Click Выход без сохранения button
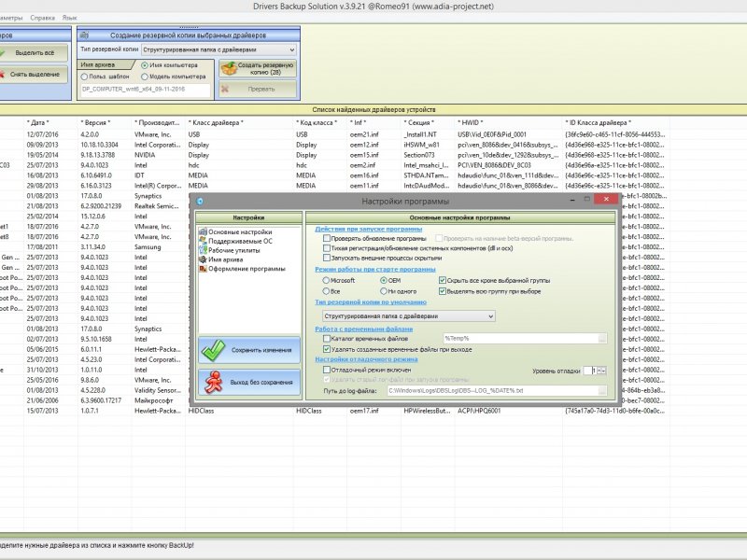 [x=249, y=383]
